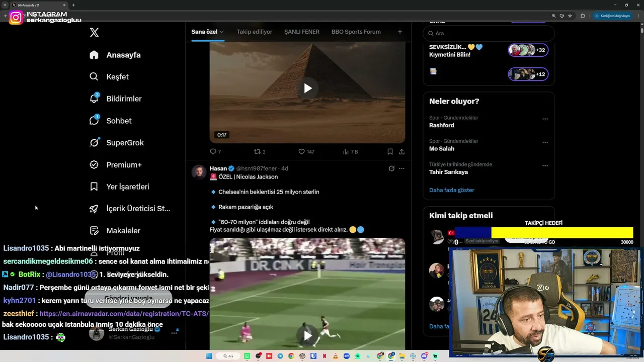Image resolution: width=644 pixels, height=362 pixels.
Task: Open more options for Tahir Sarıkaya trend
Action: tap(545, 165)
